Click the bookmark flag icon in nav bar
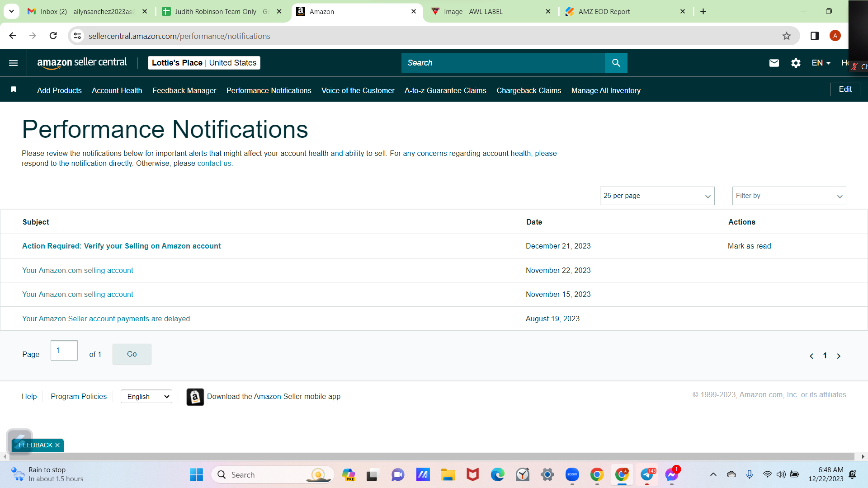Viewport: 868px width, 488px height. tap(14, 89)
